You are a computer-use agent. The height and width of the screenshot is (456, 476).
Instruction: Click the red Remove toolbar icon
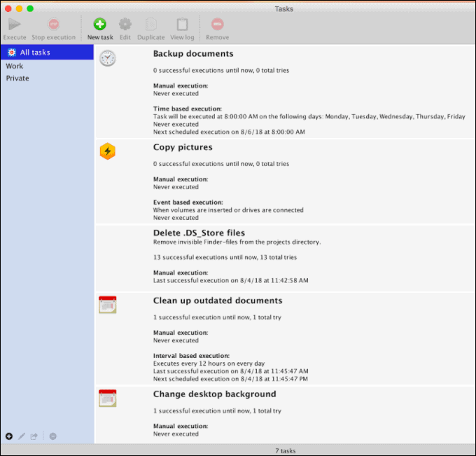click(x=217, y=25)
